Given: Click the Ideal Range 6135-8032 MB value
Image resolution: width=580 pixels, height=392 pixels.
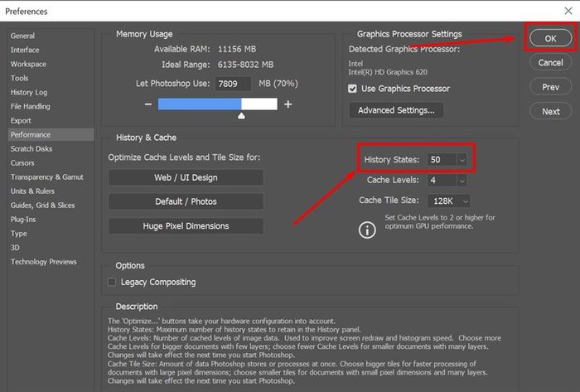Looking at the screenshot, I should tap(245, 65).
